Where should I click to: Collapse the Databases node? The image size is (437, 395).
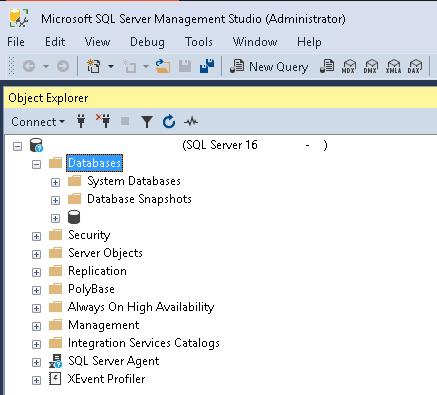36,164
